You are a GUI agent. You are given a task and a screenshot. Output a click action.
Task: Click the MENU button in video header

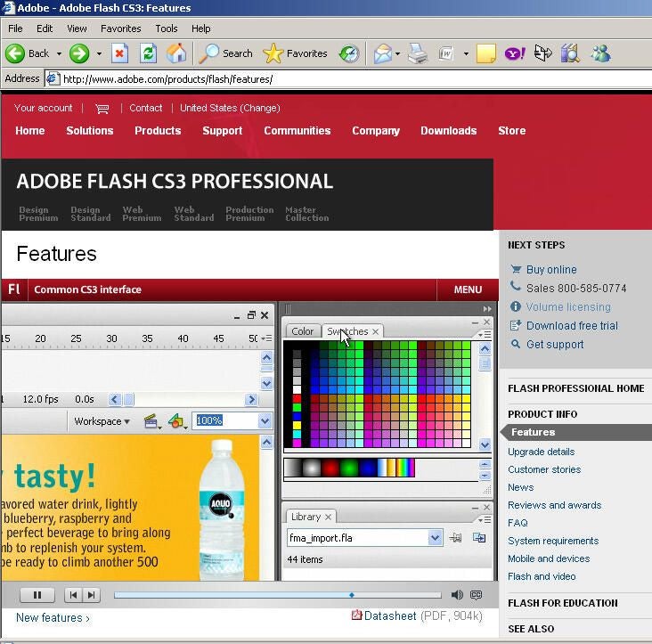point(468,289)
